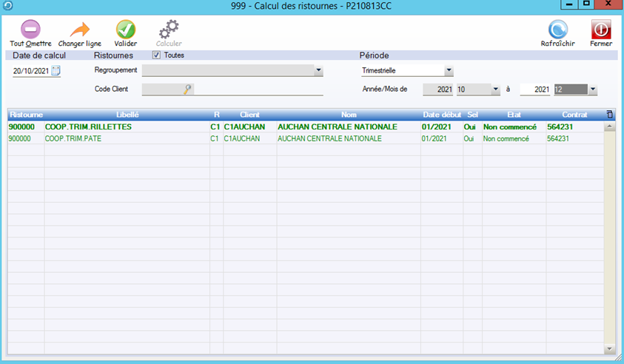
Task: Click the red Fermer icon
Action: 600,30
